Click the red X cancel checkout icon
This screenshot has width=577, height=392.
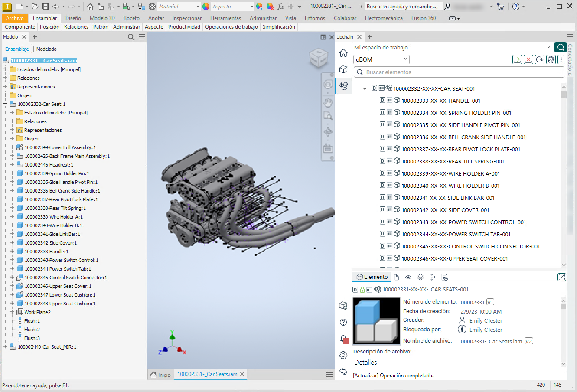pos(528,59)
